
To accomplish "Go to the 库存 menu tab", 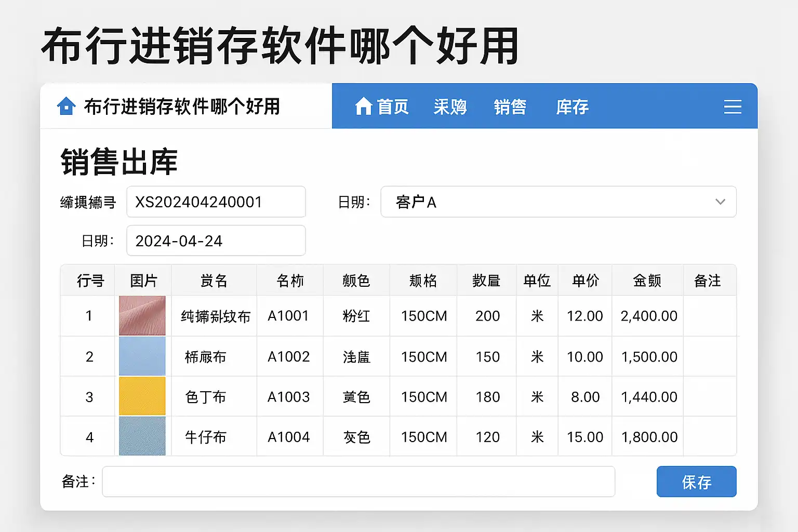I will (x=572, y=107).
